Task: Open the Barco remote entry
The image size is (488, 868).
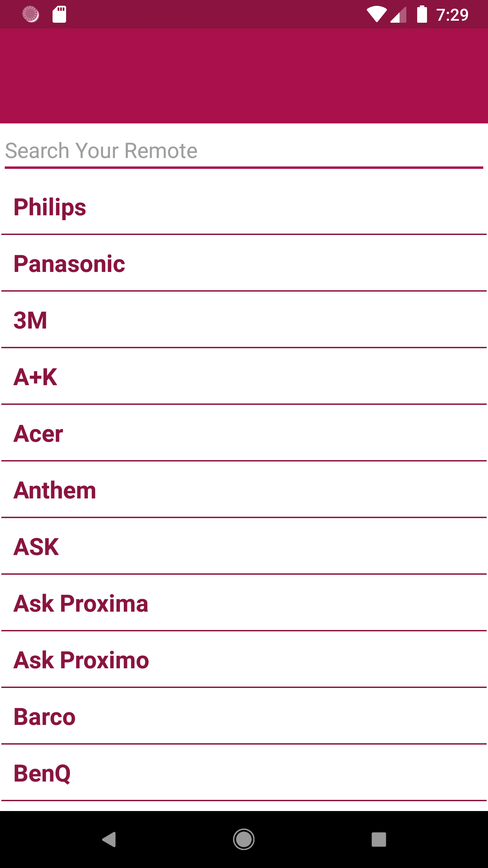Action: [244, 717]
